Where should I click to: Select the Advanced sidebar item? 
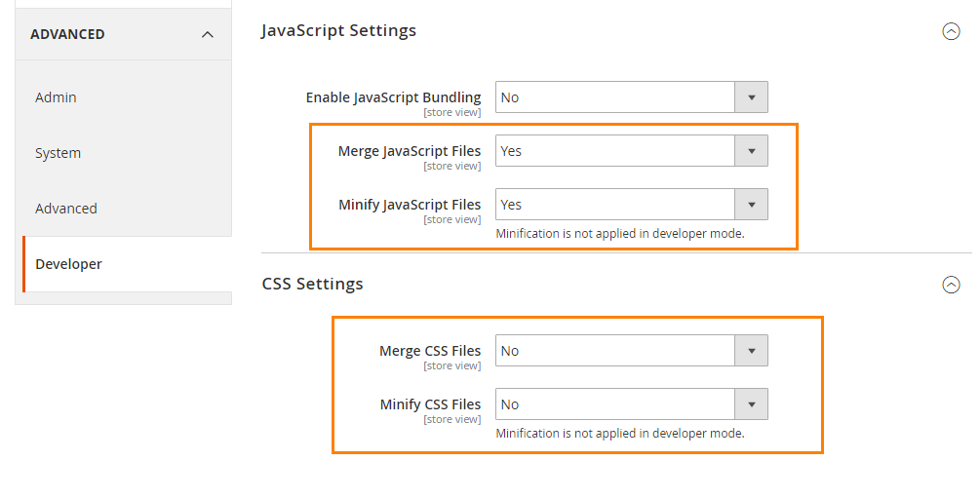click(66, 209)
